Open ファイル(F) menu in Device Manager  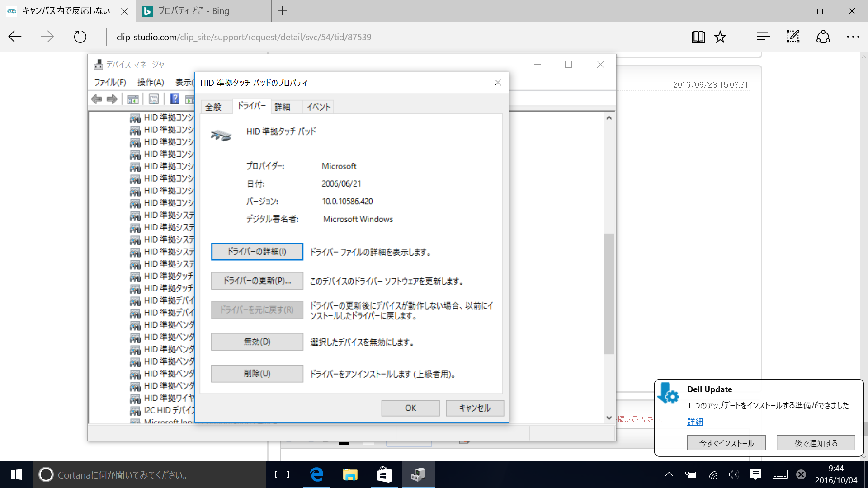click(x=110, y=82)
